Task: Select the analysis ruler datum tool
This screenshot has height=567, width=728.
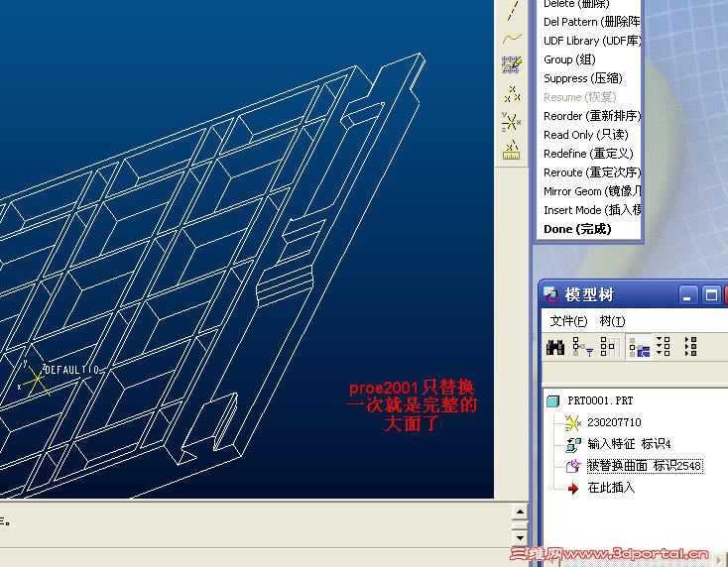Action: (x=512, y=150)
